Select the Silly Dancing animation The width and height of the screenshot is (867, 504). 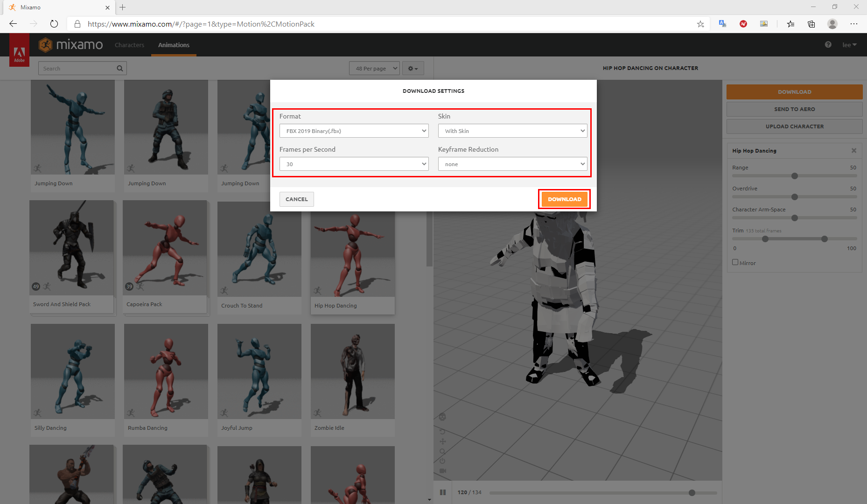point(73,380)
